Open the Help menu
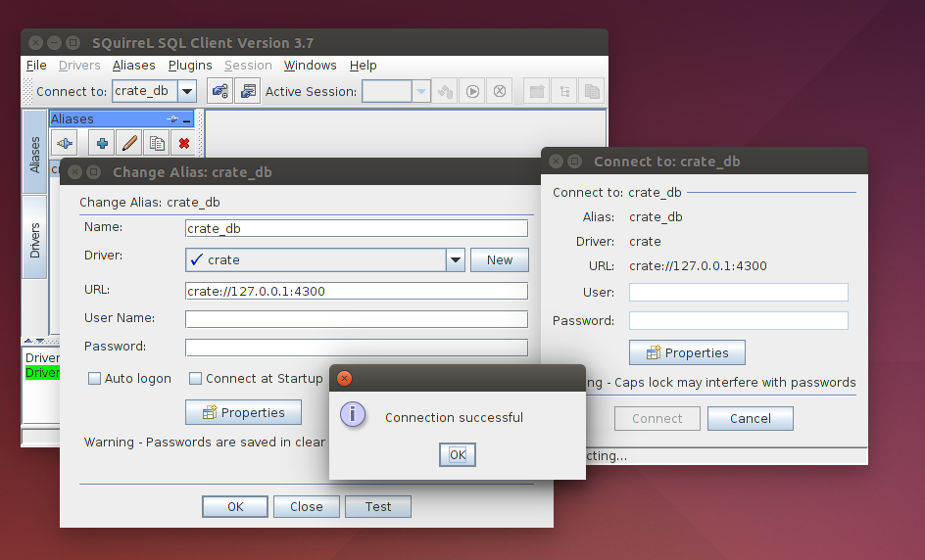 click(x=363, y=66)
